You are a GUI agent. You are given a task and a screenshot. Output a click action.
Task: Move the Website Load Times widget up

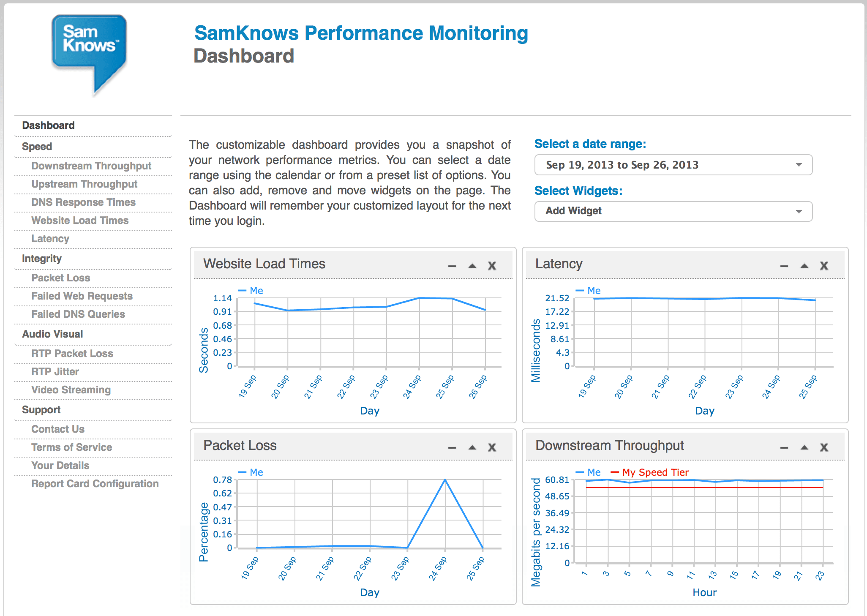click(472, 266)
